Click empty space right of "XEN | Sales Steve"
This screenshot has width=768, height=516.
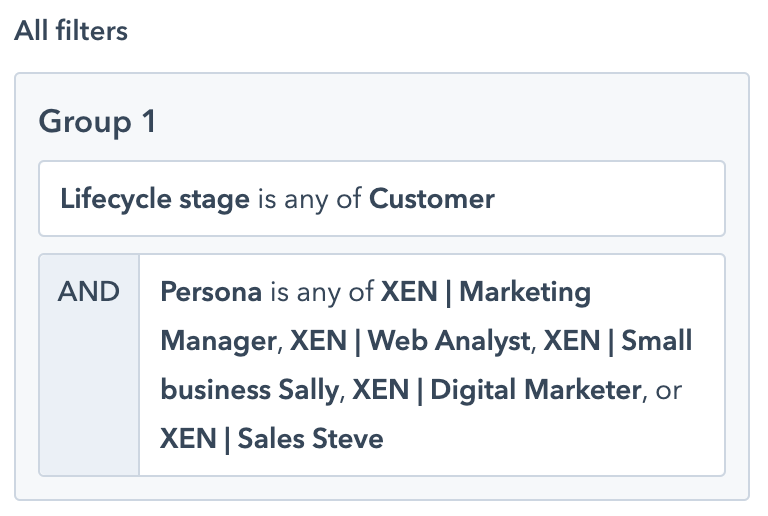[550, 438]
